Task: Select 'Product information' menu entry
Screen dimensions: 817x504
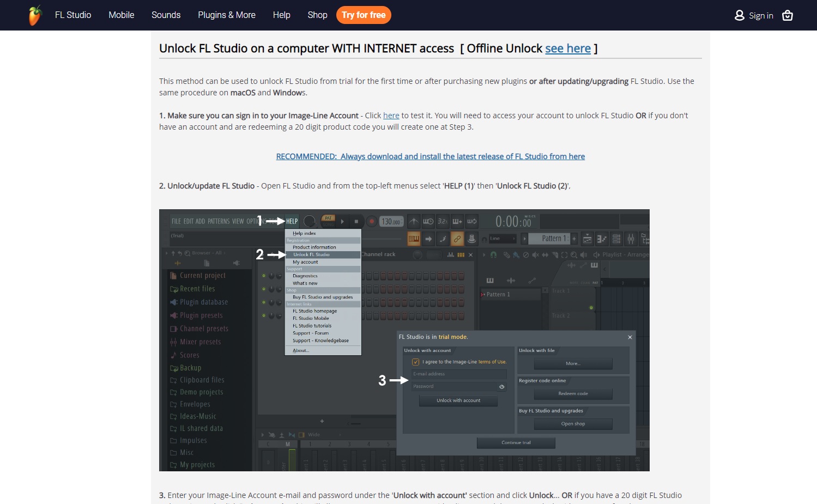Action: tap(323, 247)
